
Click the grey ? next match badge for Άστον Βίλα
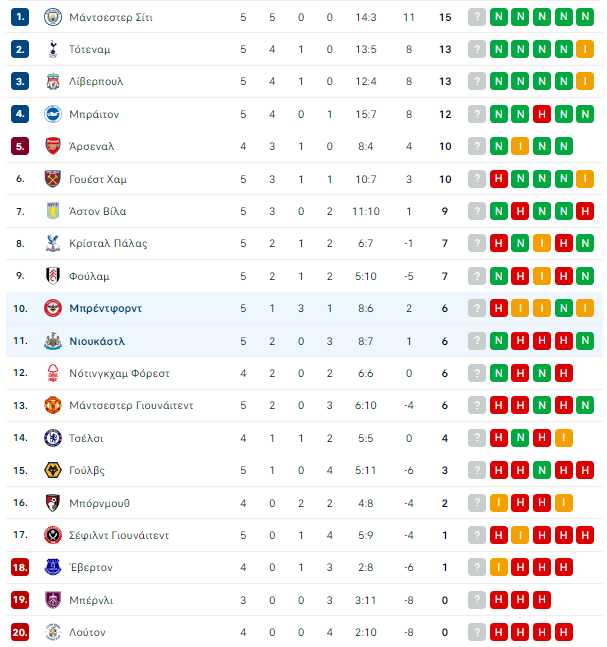(x=477, y=211)
